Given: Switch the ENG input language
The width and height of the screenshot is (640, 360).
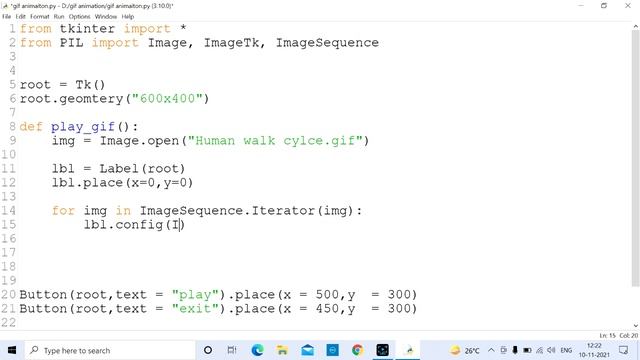Looking at the screenshot, I should tap(566, 350).
